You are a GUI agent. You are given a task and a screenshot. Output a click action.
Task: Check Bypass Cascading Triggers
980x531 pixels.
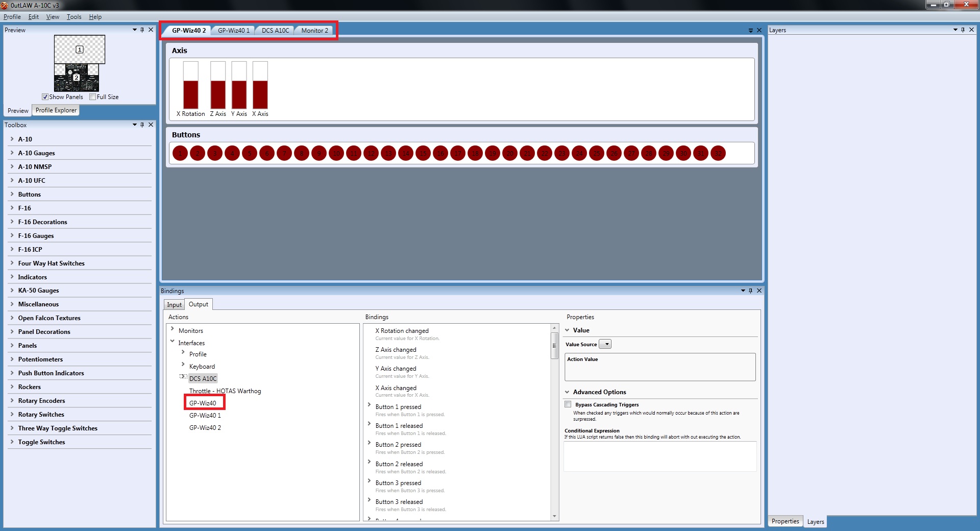pos(568,404)
